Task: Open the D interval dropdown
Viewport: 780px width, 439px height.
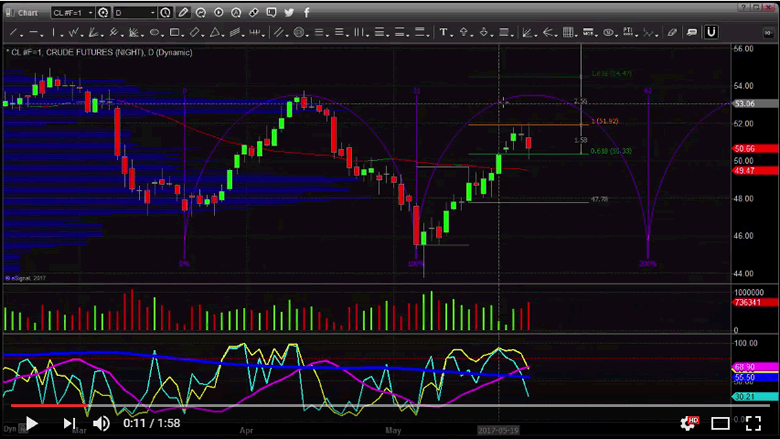Action: coord(152,13)
